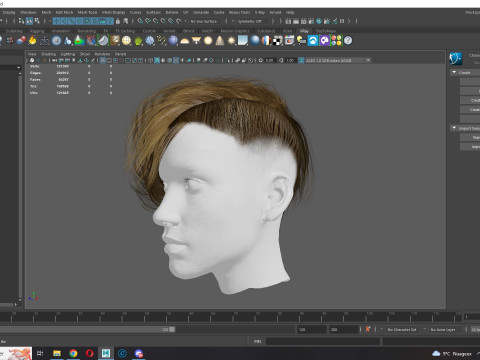Viewport: 480px width, 360px height.
Task: Click the pause icon in render toolbar
Action: pyautogui.click(x=342, y=21)
